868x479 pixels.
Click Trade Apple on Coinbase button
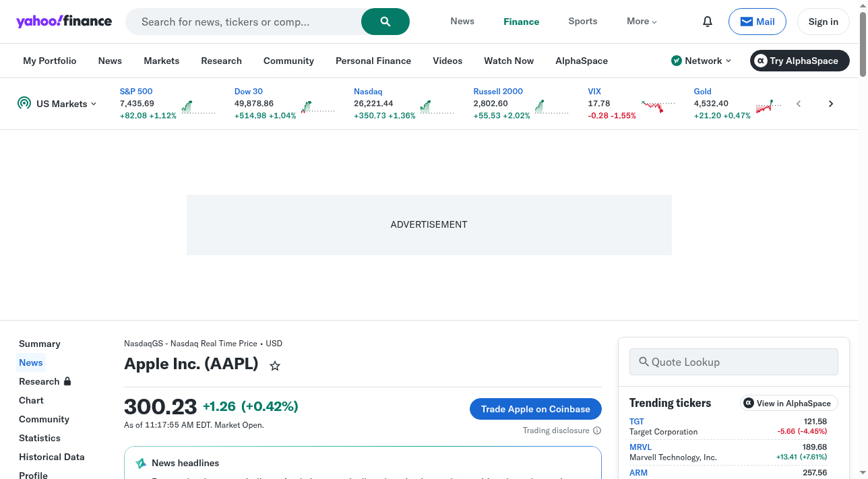536,409
